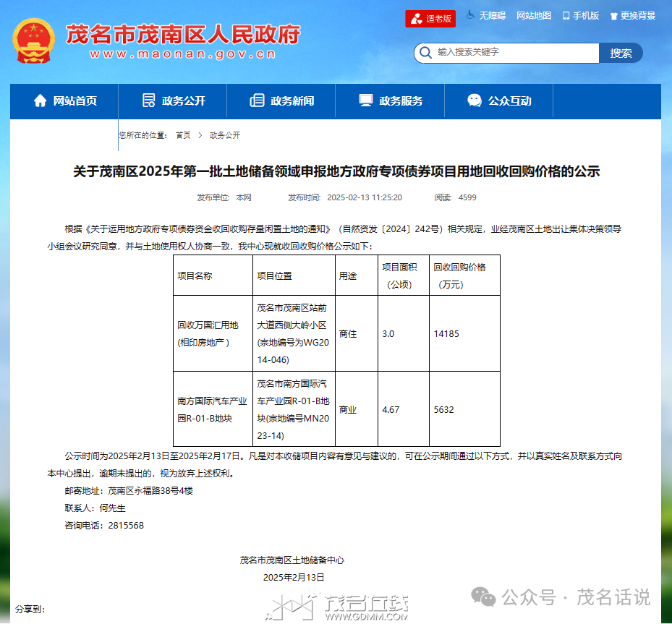This screenshot has width=672, height=624.
Task: Click the site title 茂名市茂南区人民政府
Action: pos(183,34)
